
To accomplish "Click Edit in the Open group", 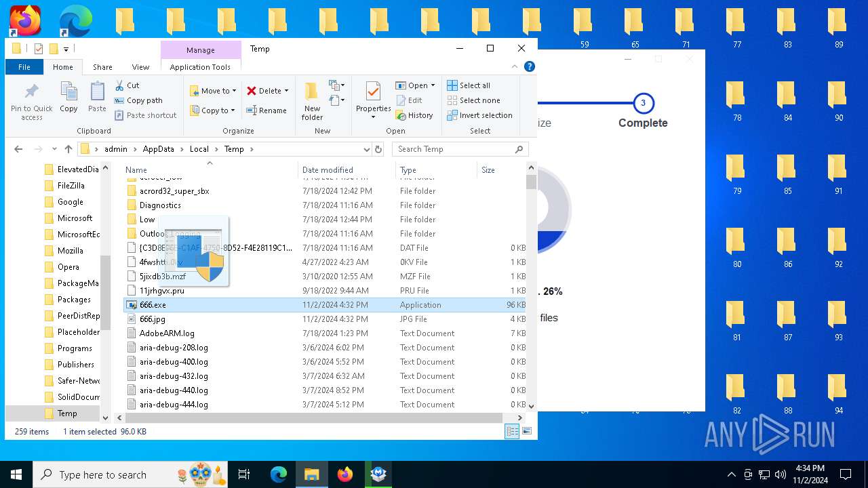I will tap(409, 100).
